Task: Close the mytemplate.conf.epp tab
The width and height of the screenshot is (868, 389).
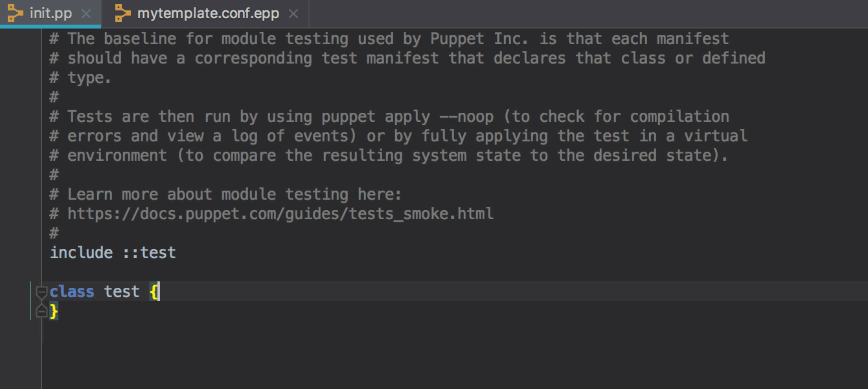Action: click(293, 14)
